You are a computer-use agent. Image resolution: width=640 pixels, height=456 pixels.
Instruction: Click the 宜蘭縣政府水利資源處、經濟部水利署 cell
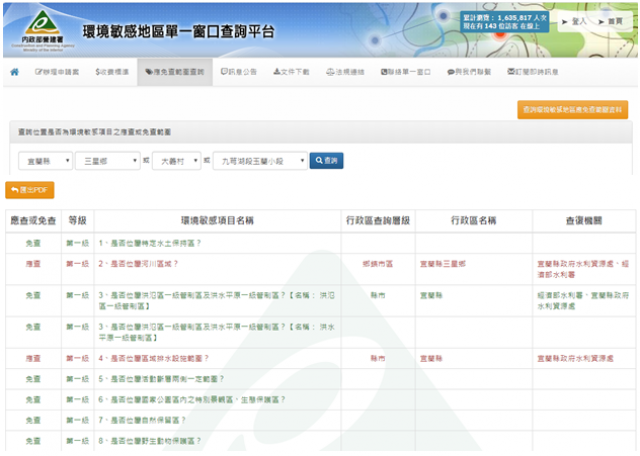click(583, 269)
